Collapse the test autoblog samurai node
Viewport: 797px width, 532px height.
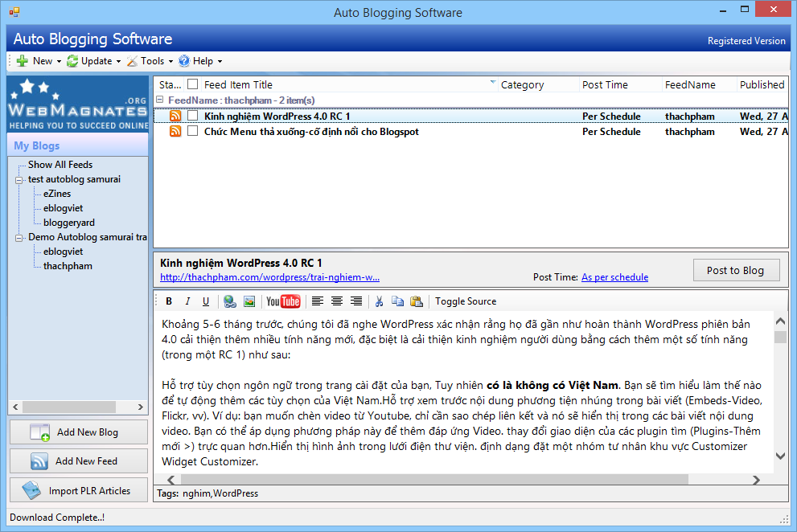[x=18, y=180]
